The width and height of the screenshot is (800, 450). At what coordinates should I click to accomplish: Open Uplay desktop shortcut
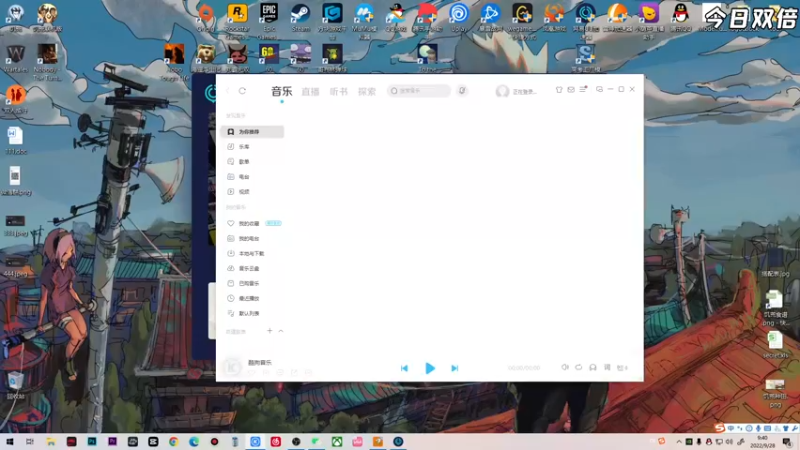click(459, 18)
